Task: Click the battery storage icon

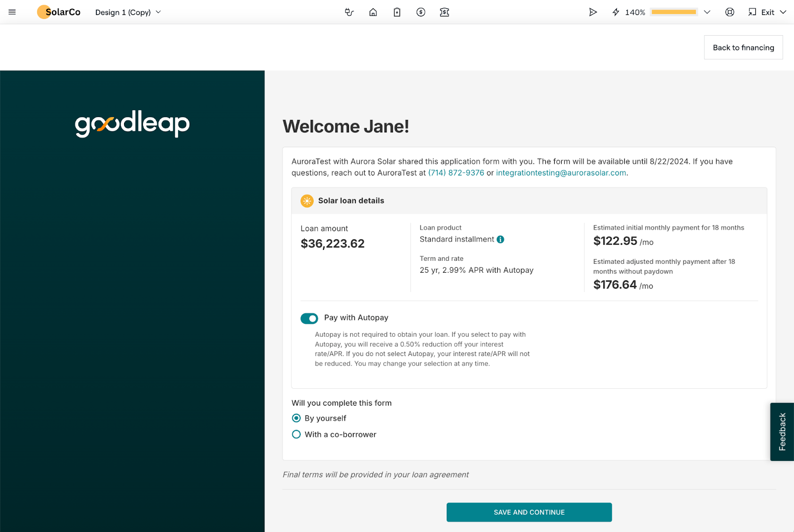Action: pos(397,12)
